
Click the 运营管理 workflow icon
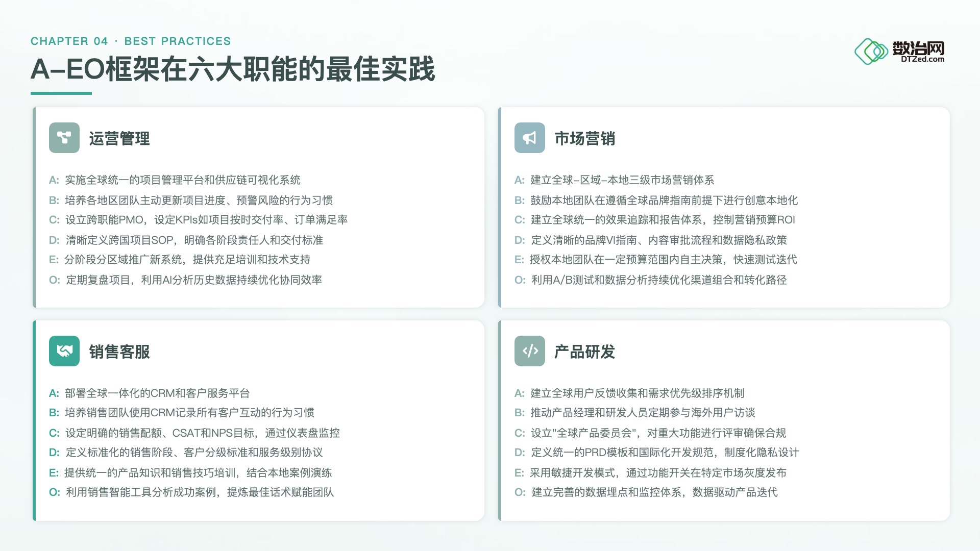pos(64,138)
